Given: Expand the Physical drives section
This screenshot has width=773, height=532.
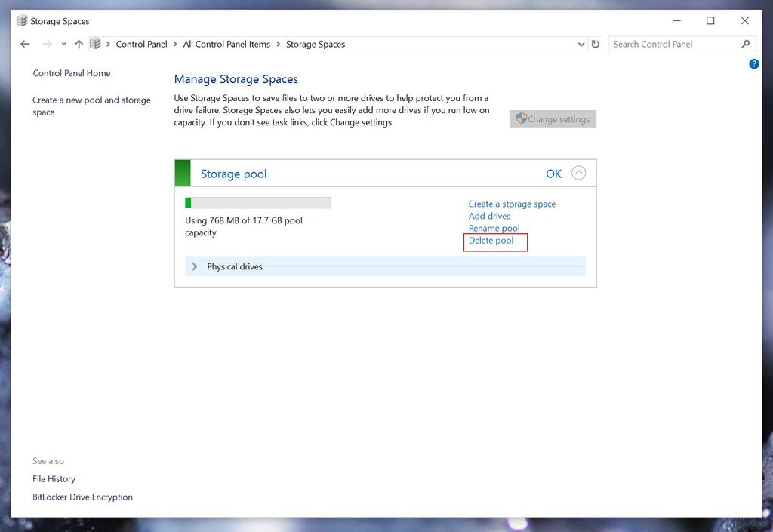Looking at the screenshot, I should click(x=194, y=266).
